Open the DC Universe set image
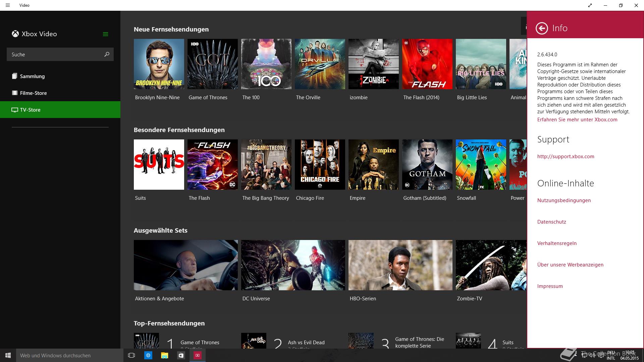Image resolution: width=644 pixels, height=362 pixels. (293, 265)
